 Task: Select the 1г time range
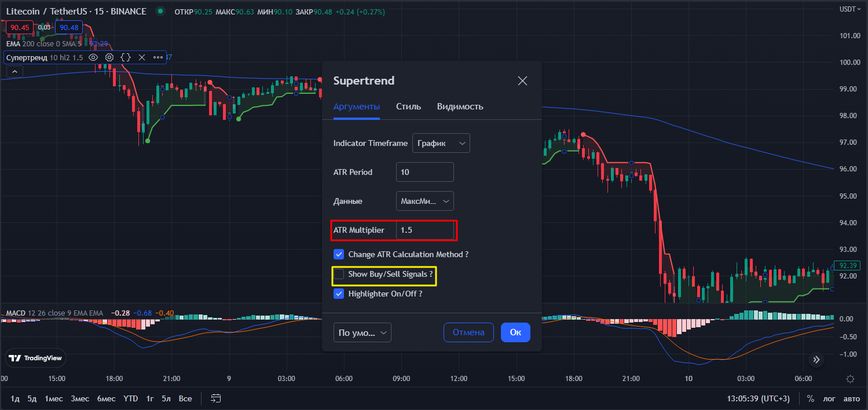pos(150,398)
